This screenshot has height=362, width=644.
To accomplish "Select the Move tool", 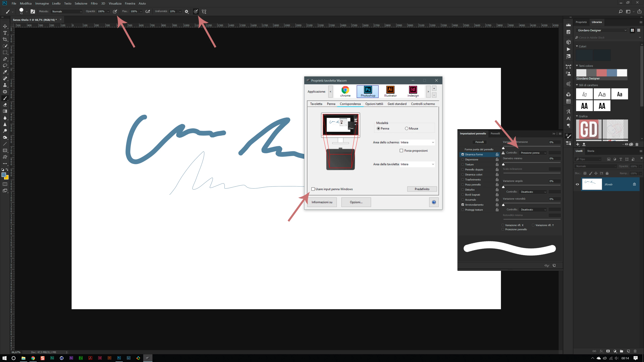I will click(5, 26).
